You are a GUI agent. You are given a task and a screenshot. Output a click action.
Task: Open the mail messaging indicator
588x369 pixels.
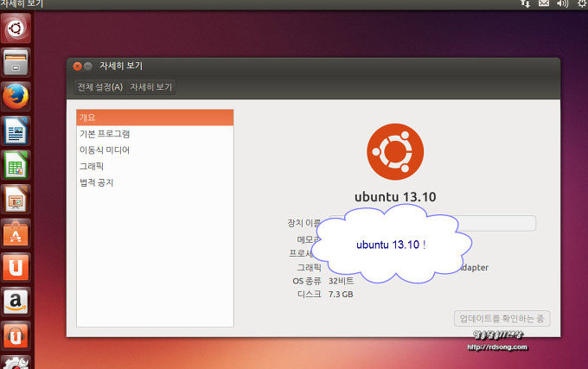click(x=544, y=4)
